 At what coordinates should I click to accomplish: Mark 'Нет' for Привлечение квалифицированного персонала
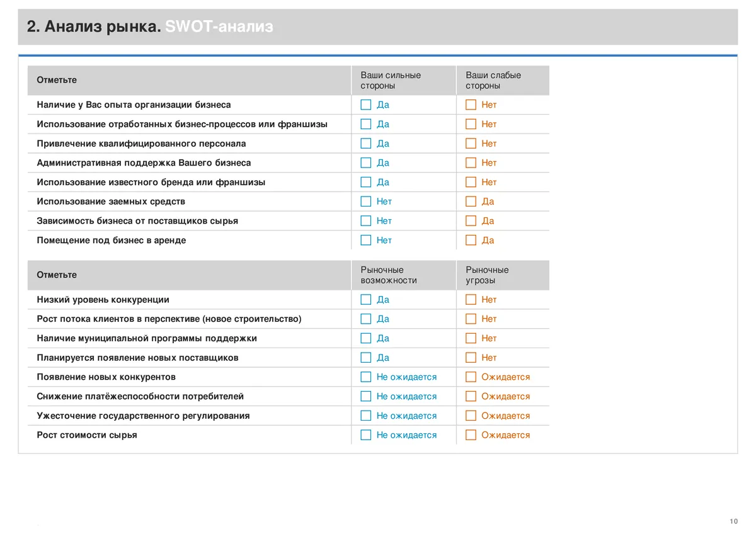(471, 144)
